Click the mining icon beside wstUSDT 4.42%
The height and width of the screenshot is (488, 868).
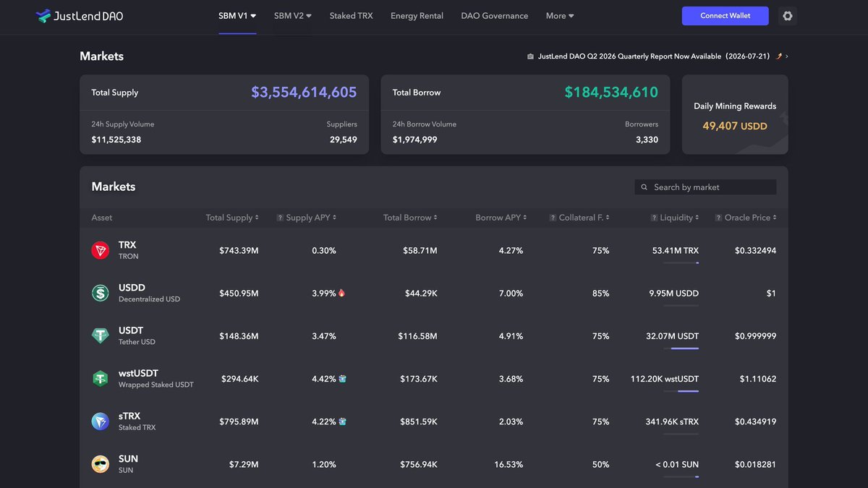tap(342, 379)
